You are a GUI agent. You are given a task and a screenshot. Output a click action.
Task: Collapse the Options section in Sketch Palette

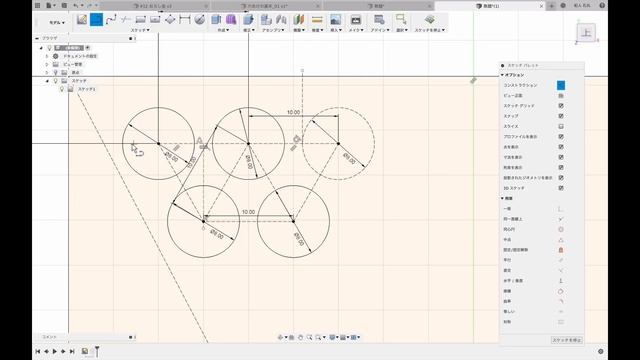click(x=502, y=75)
